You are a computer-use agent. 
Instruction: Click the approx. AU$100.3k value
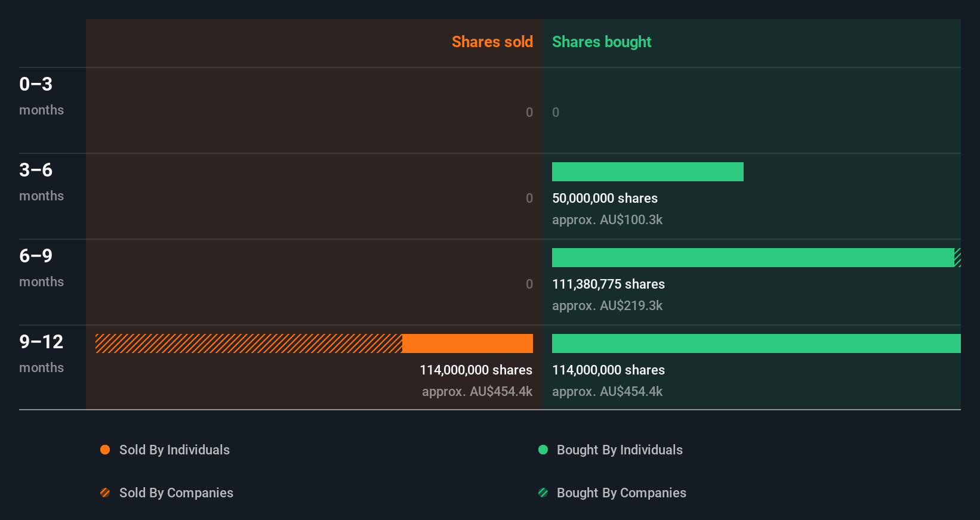(x=607, y=219)
